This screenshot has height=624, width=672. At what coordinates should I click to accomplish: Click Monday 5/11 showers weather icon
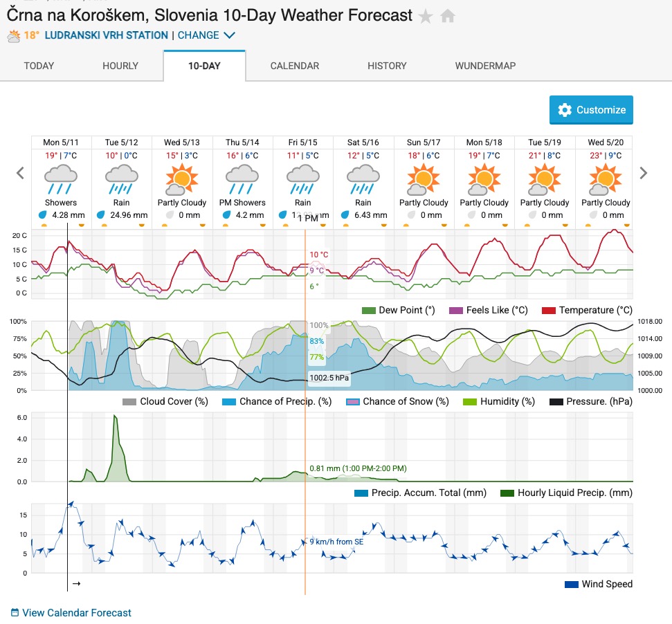pos(61,180)
